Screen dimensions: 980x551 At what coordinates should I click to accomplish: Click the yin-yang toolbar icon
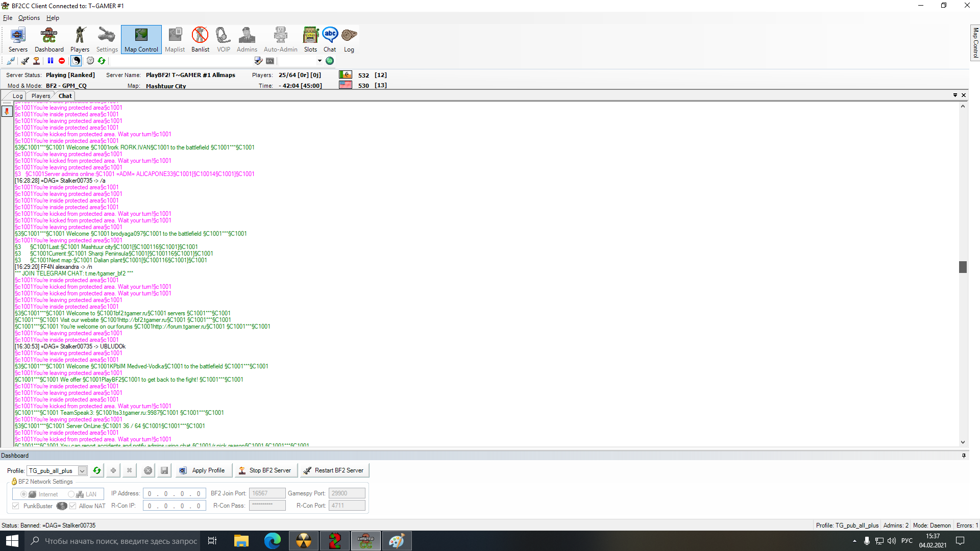coord(76,61)
